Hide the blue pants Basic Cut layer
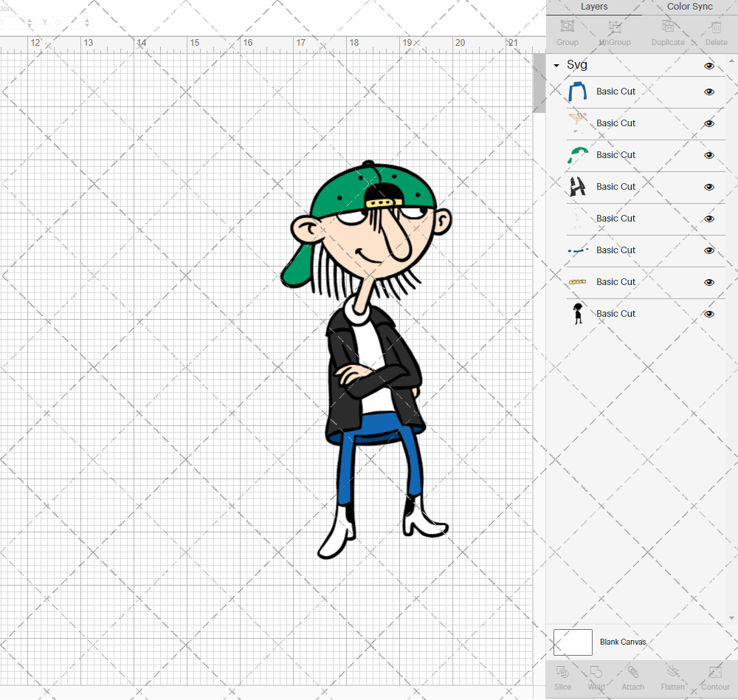The width and height of the screenshot is (738, 700). click(708, 92)
